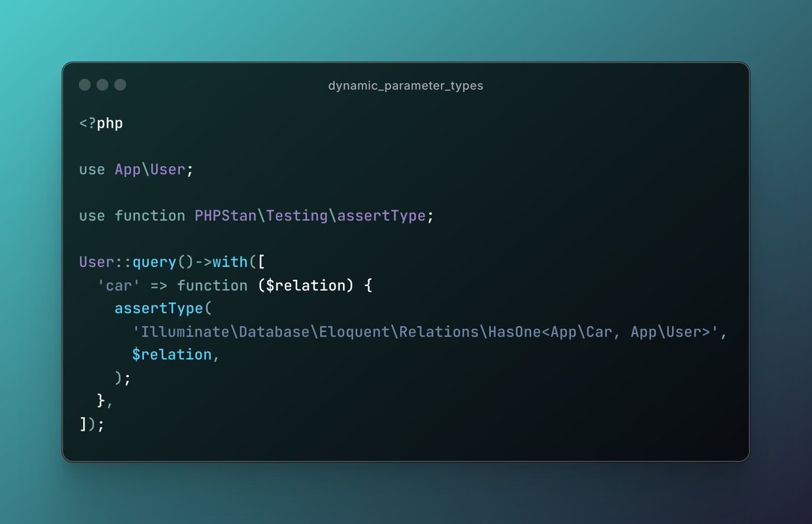
Task: Click the closing ']);' line
Action: (92, 424)
